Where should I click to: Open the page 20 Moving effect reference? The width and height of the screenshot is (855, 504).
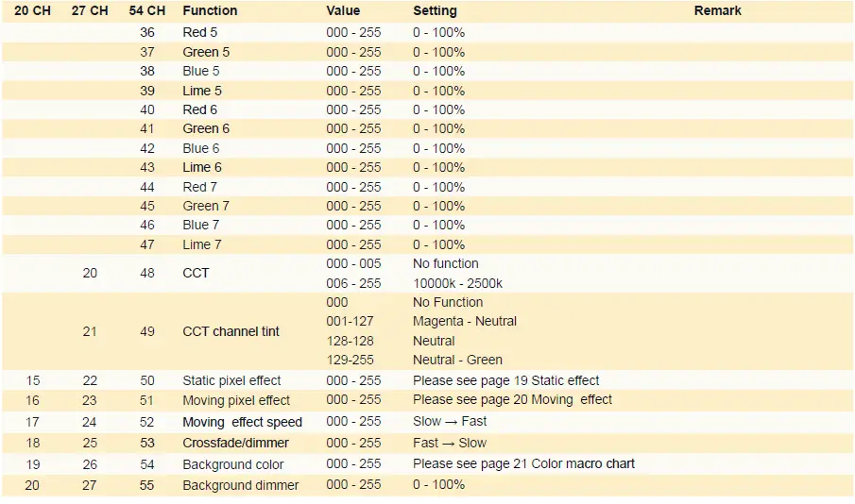tap(512, 399)
